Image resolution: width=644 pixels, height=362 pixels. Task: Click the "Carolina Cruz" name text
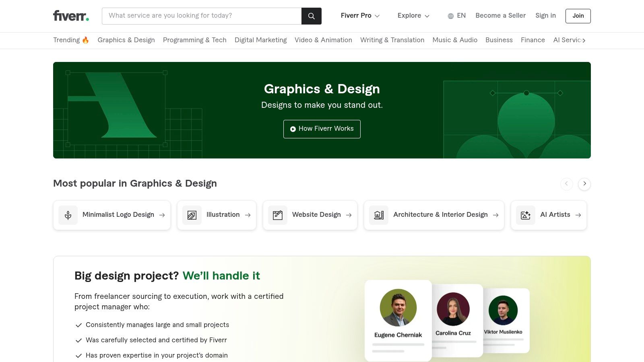tap(453, 333)
